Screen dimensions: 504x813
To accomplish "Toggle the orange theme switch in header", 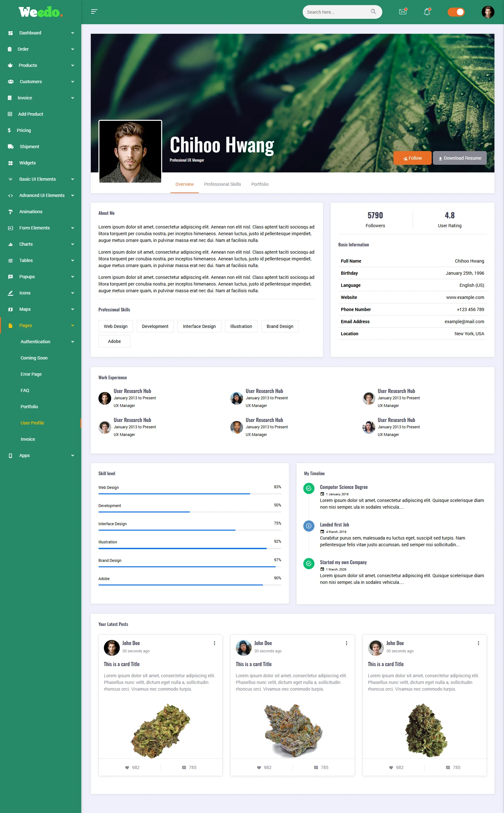I will click(x=456, y=12).
